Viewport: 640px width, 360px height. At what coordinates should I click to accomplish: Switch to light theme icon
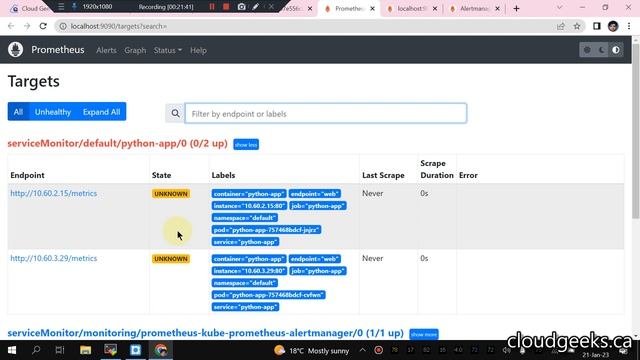click(x=587, y=50)
